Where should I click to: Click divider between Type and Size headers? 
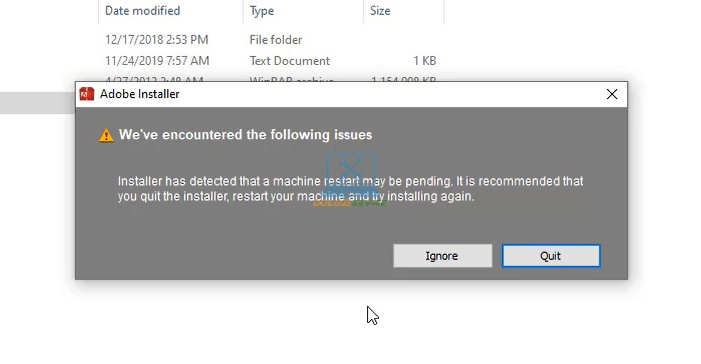[363, 11]
